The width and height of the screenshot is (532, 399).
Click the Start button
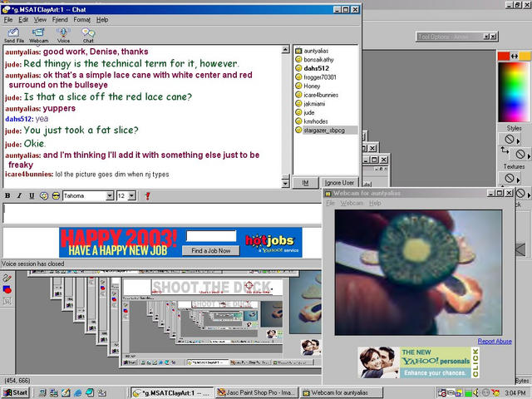click(x=16, y=392)
